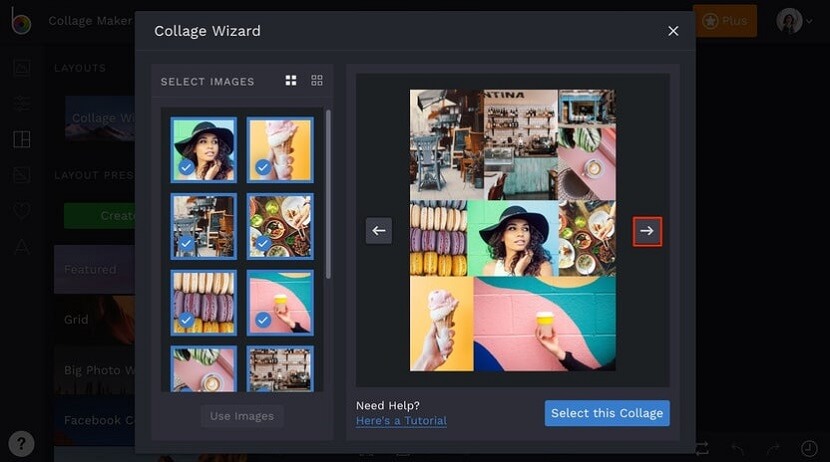Click the ice cream cell in collage preview
Image resolution: width=830 pixels, height=462 pixels.
point(441,323)
